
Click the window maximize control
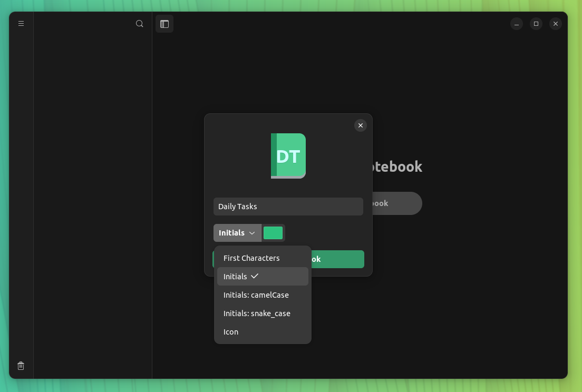click(x=536, y=24)
